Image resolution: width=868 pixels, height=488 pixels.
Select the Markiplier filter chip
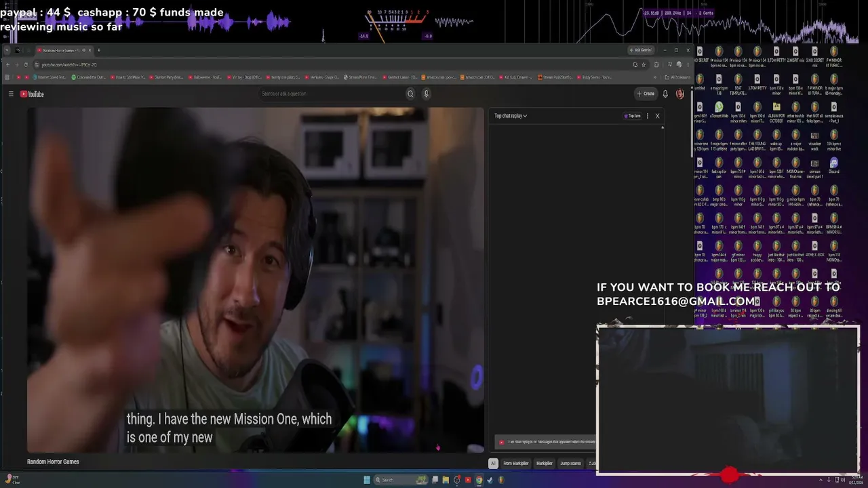click(x=545, y=464)
